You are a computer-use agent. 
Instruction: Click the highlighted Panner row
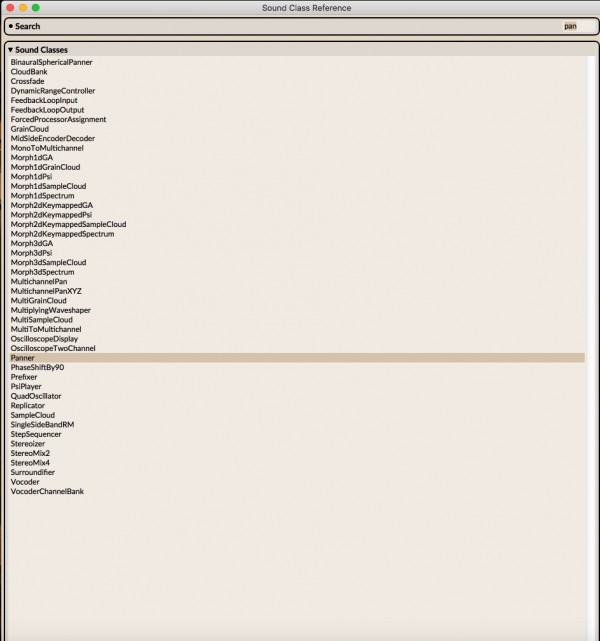coord(297,358)
